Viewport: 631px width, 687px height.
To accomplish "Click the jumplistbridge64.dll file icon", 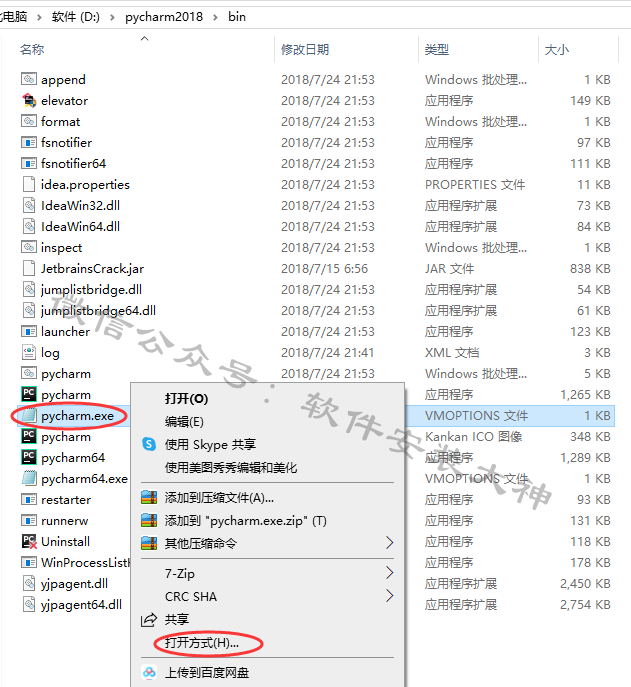I will 29,311.
